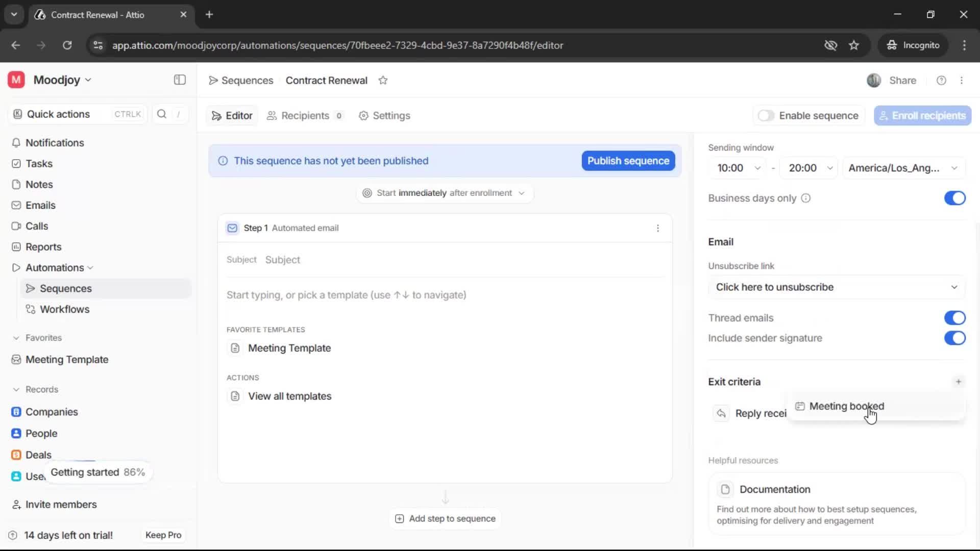
Task: Select Meeting booked from exit criteria menu
Action: tap(846, 406)
